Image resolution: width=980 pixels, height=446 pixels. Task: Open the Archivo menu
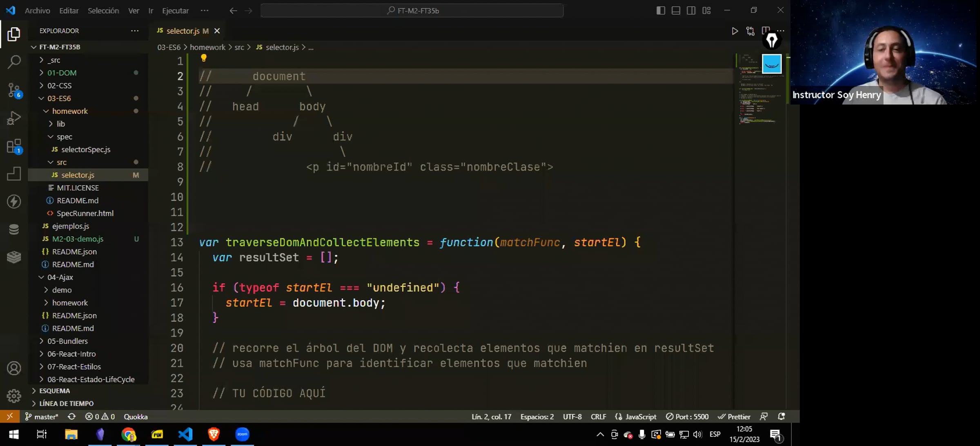click(37, 11)
